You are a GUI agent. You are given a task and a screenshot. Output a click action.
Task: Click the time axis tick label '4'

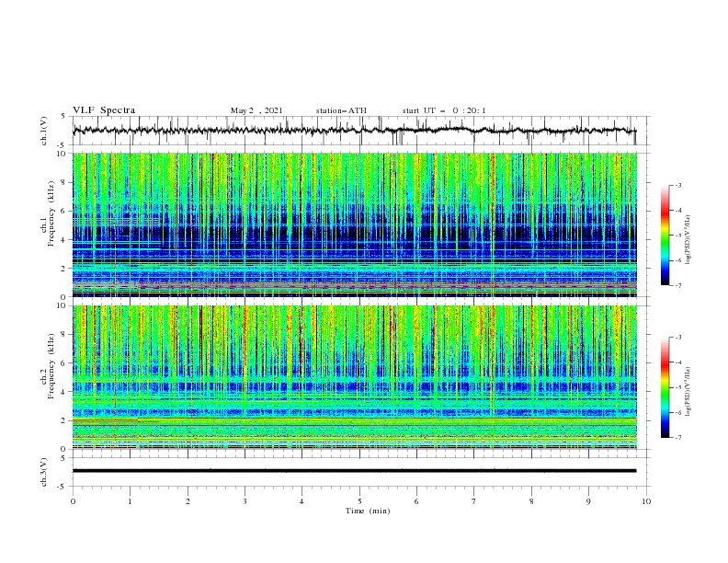[301, 501]
